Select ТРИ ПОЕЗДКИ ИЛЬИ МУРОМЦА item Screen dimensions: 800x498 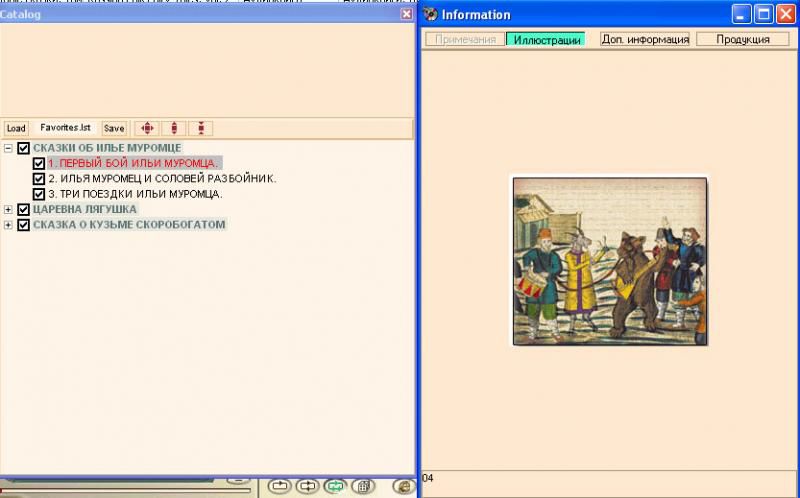135,194
